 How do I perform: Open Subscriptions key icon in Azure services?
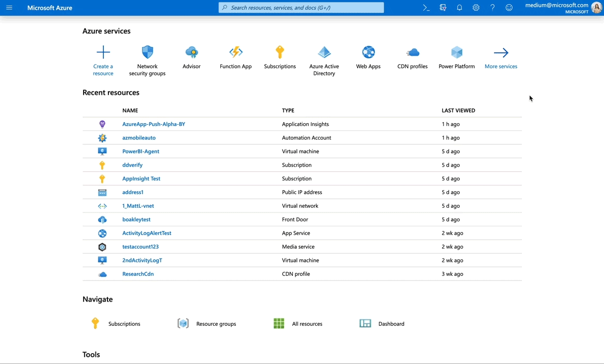pyautogui.click(x=280, y=52)
